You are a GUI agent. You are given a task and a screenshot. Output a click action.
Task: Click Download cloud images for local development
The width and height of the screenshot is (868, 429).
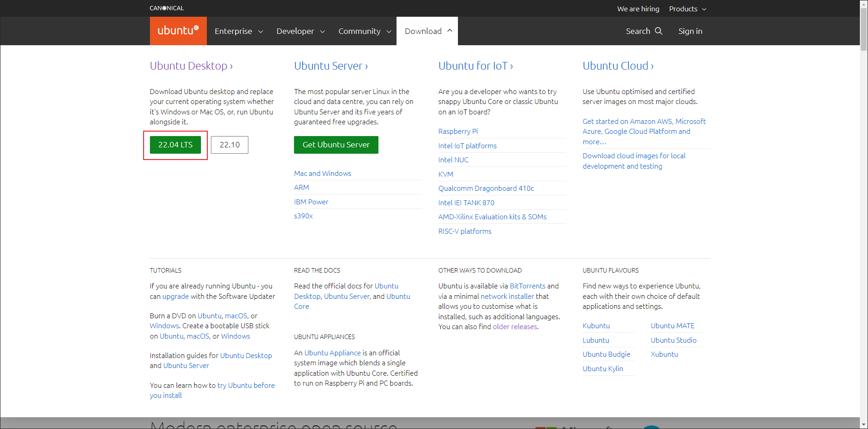(634, 160)
